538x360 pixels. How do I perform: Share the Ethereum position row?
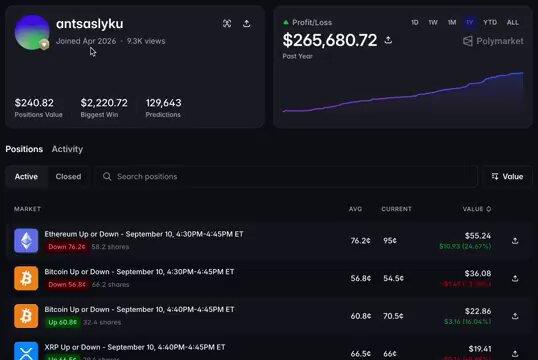point(515,241)
